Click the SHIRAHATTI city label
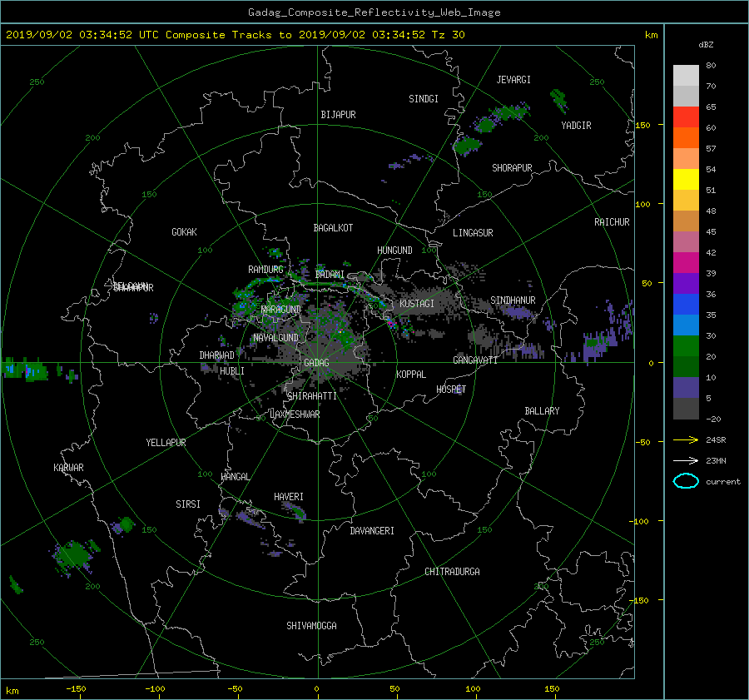The width and height of the screenshot is (749, 700). coord(312,396)
